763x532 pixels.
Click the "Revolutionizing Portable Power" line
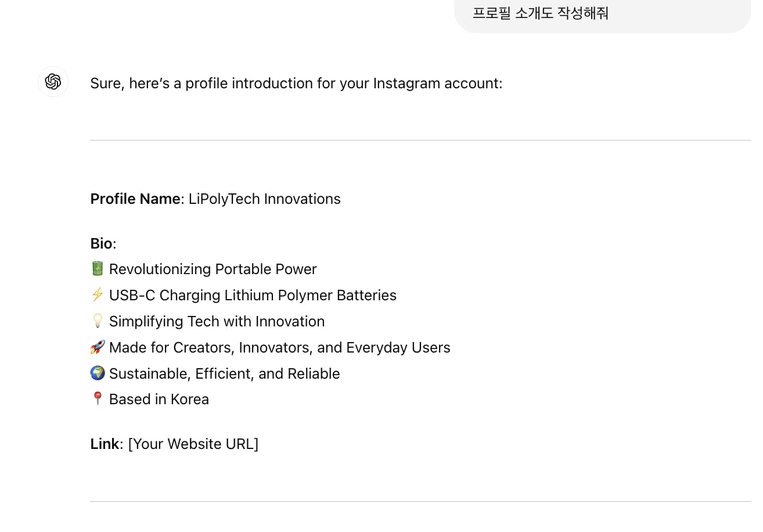[213, 269]
